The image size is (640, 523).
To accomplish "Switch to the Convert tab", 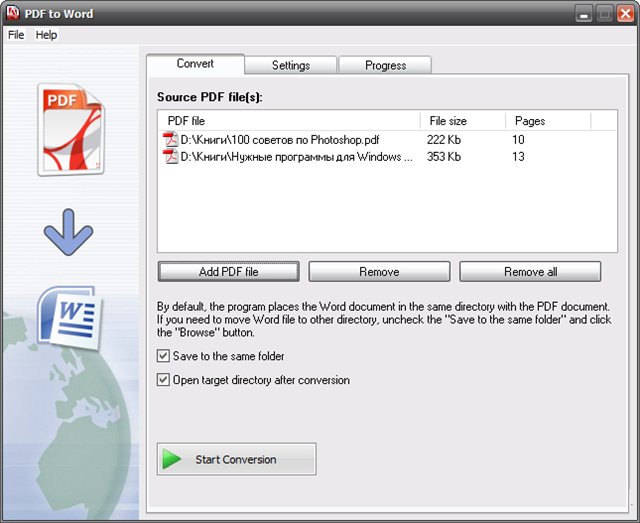I will point(195,64).
